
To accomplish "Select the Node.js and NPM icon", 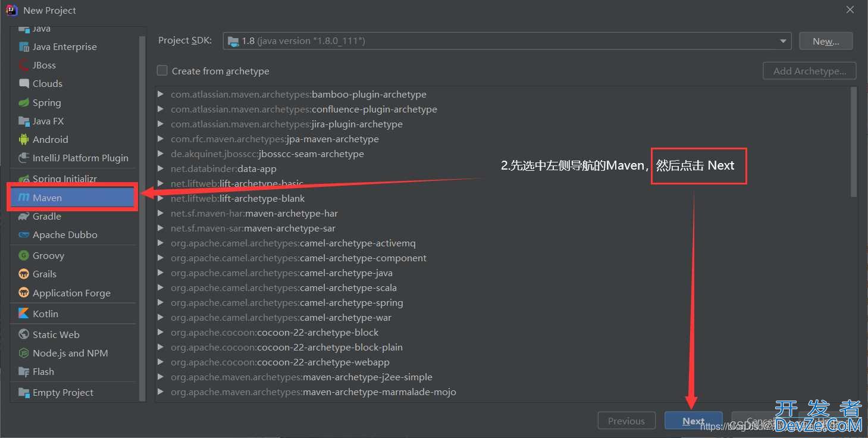I will click(x=24, y=353).
